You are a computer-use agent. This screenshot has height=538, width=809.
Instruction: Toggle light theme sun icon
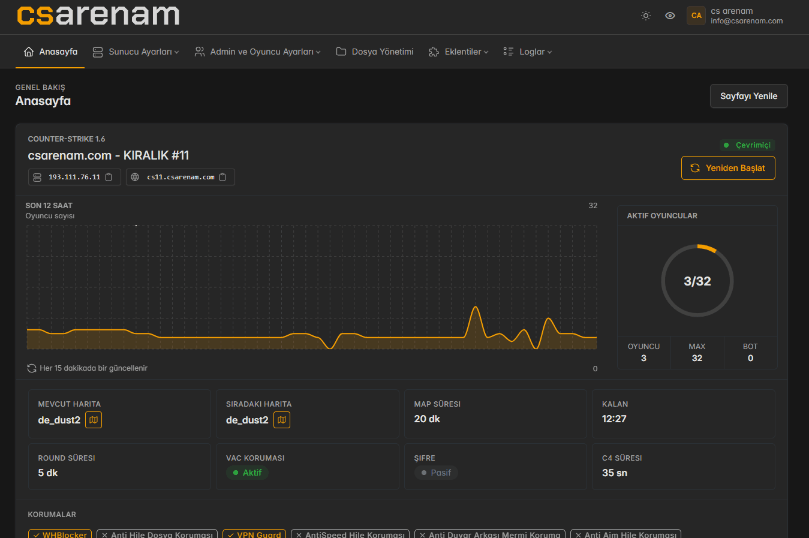pos(645,15)
